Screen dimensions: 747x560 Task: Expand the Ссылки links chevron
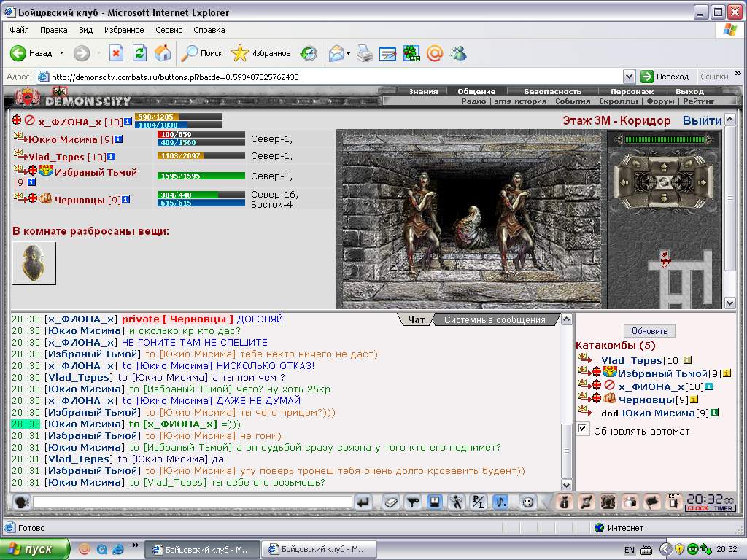pyautogui.click(x=738, y=74)
